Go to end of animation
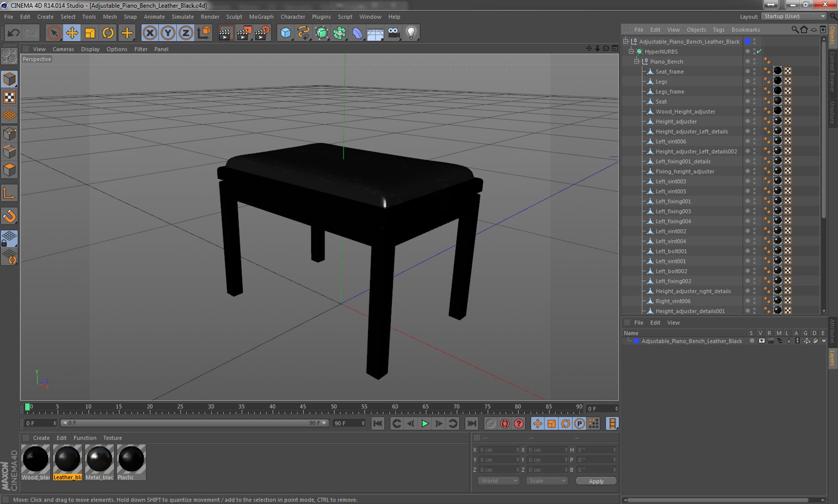 click(x=472, y=423)
